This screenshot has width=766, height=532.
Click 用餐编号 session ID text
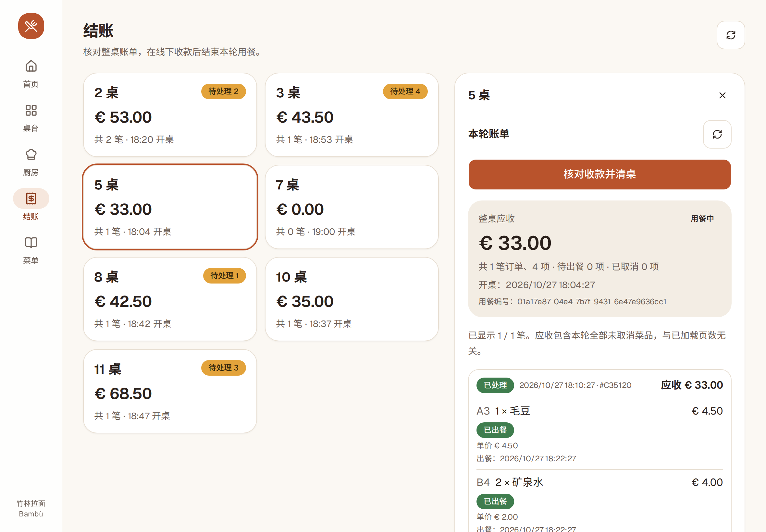pos(572,302)
